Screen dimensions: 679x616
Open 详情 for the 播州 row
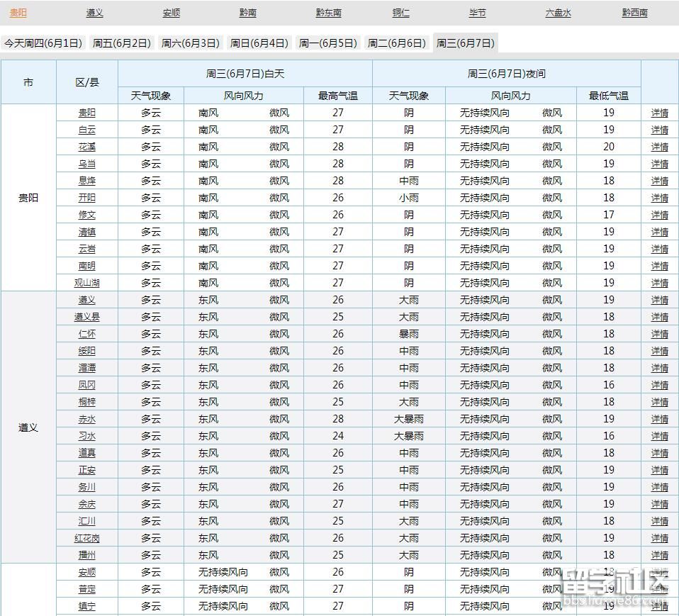[x=659, y=555]
